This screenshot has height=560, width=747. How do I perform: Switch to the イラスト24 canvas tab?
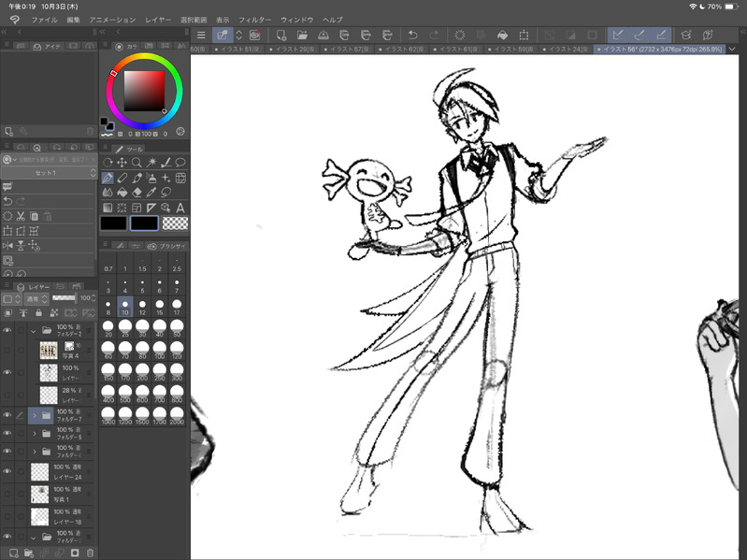[566, 49]
